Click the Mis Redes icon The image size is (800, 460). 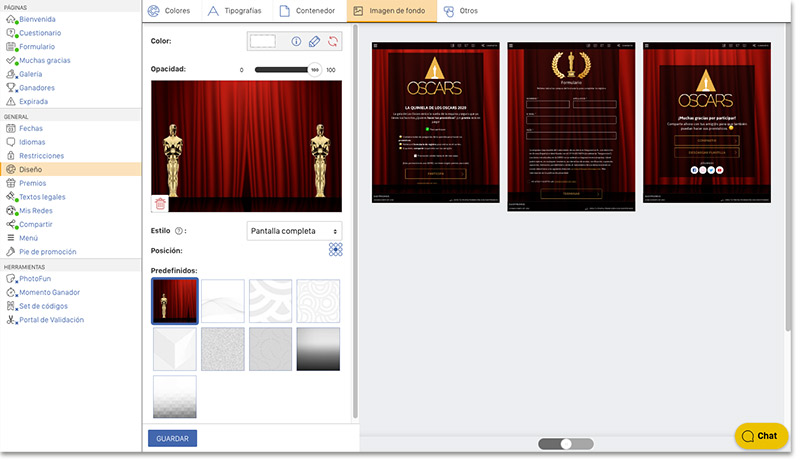11,211
